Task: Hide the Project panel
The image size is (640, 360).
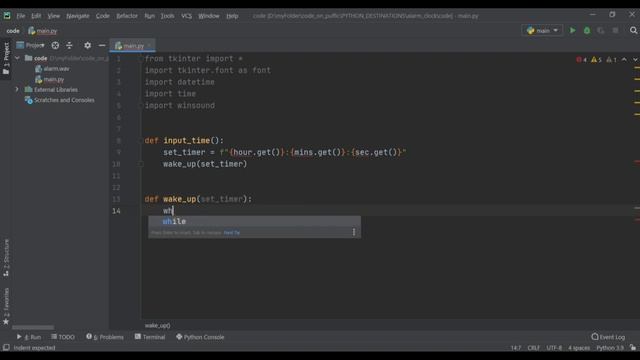Action: (102, 45)
